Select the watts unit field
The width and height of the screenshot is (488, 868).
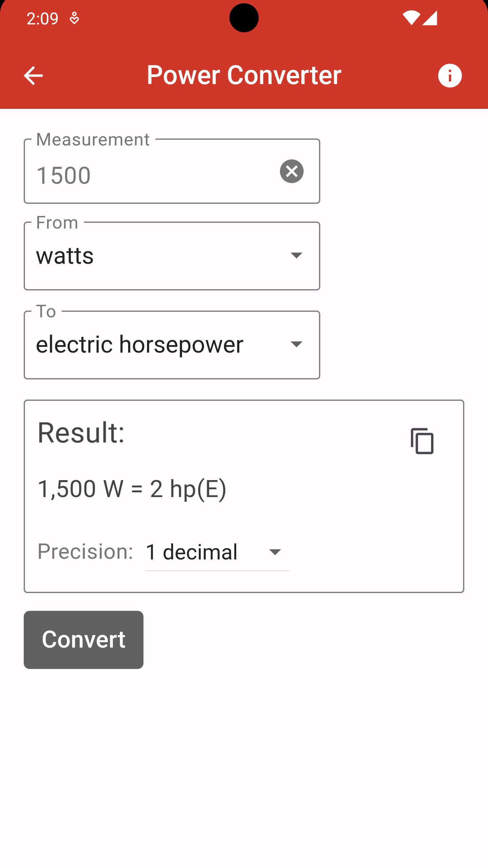click(172, 256)
